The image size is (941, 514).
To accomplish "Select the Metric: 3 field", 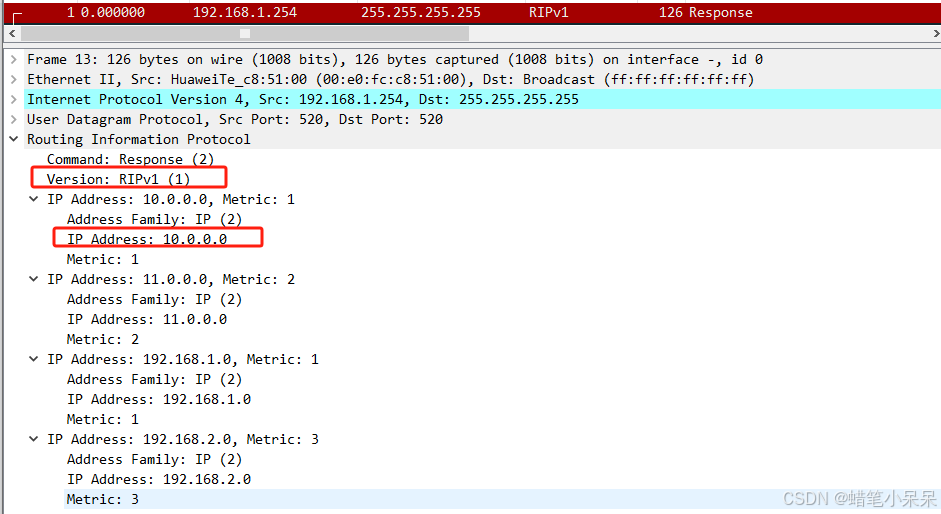I will coord(103,499).
